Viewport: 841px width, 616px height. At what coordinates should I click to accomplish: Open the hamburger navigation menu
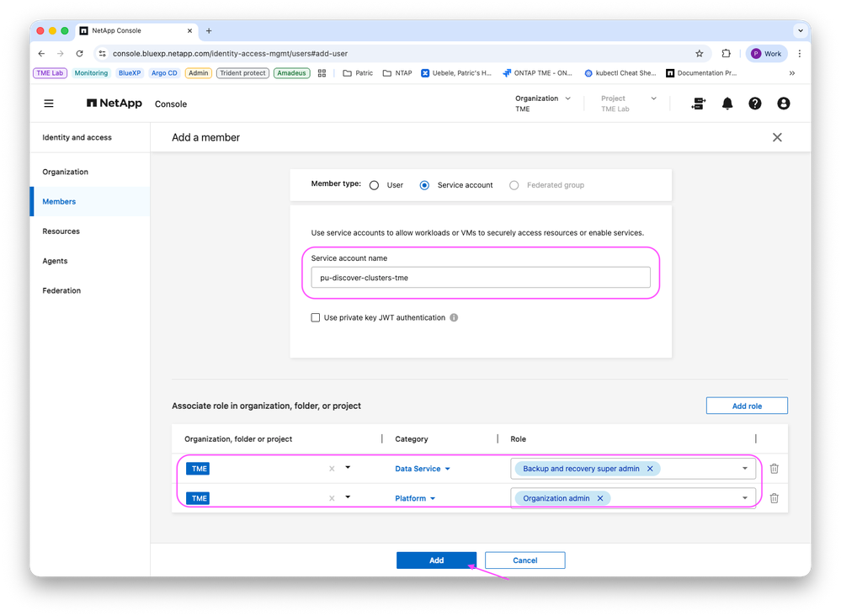(x=49, y=104)
